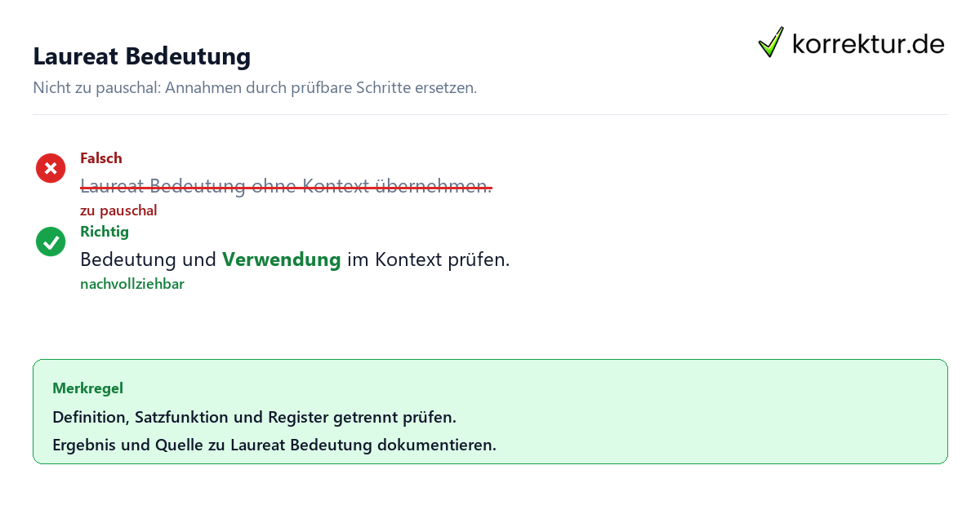The image size is (980, 514).
Task: Click the zu pauschal note
Action: tap(118, 210)
